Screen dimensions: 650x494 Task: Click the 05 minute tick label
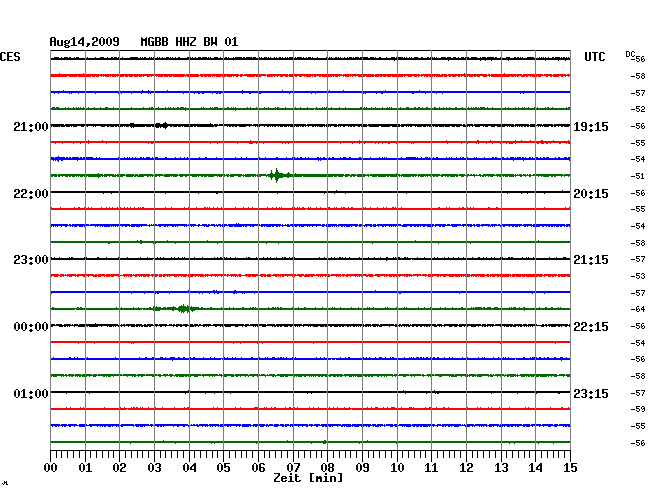pos(223,467)
